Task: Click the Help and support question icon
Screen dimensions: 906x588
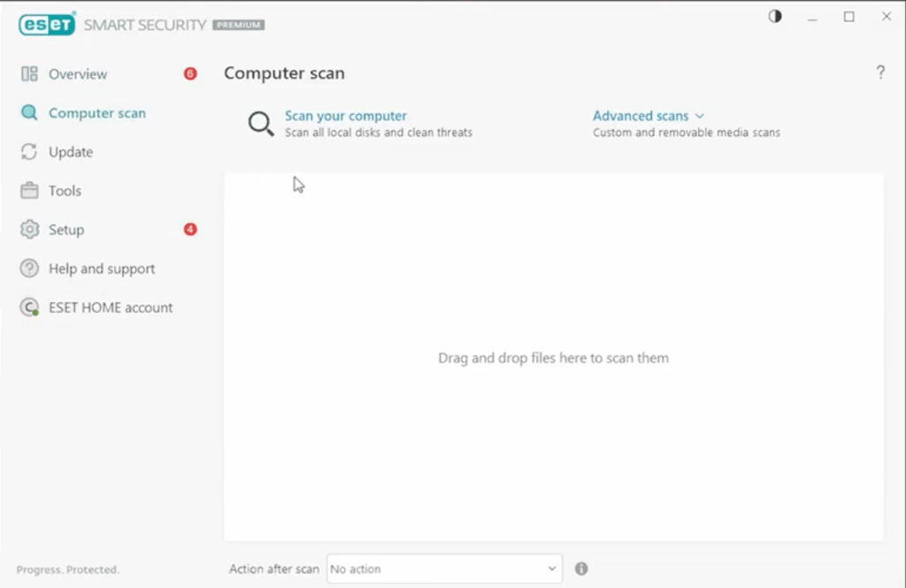Action: [x=29, y=269]
